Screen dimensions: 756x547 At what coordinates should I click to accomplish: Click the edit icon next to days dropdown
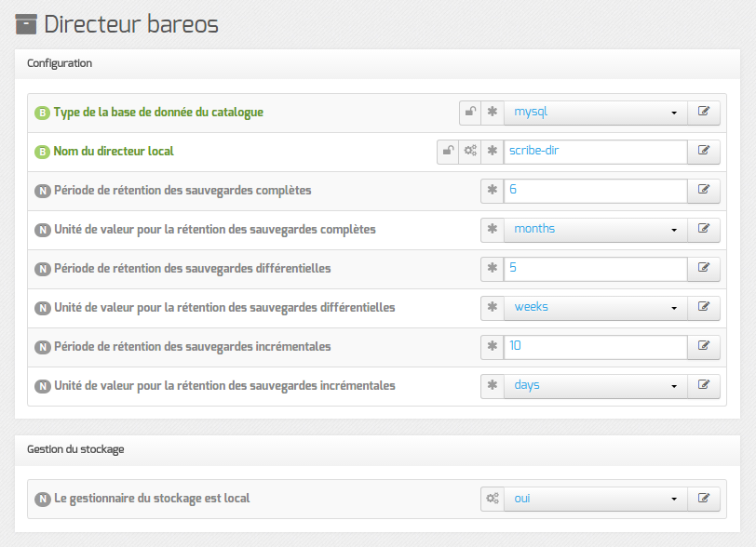coord(704,385)
